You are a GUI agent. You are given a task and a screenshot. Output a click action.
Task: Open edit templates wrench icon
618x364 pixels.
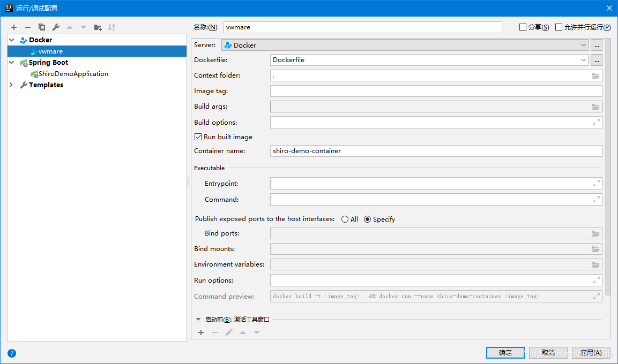pyautogui.click(x=56, y=27)
